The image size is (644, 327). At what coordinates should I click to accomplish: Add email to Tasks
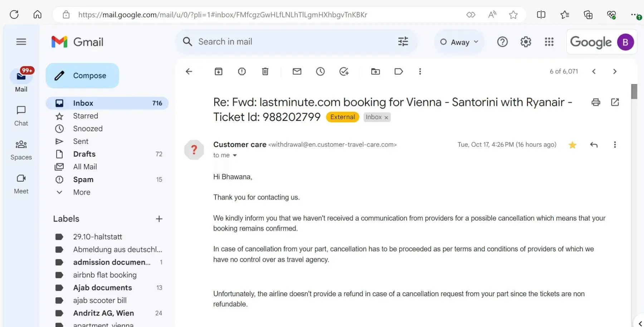344,72
